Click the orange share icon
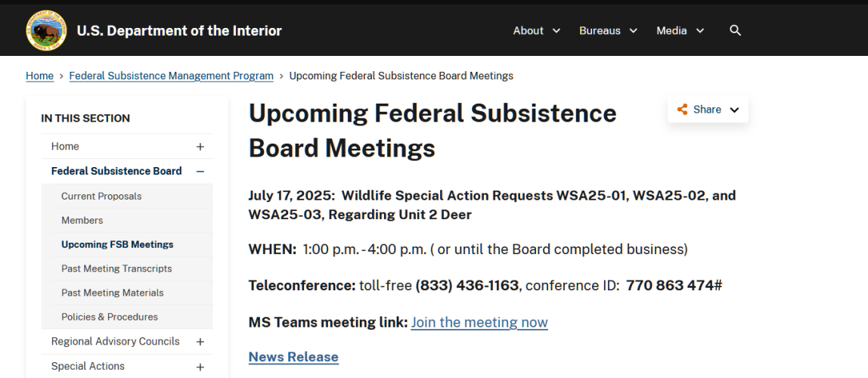The image size is (868, 378). click(x=682, y=110)
